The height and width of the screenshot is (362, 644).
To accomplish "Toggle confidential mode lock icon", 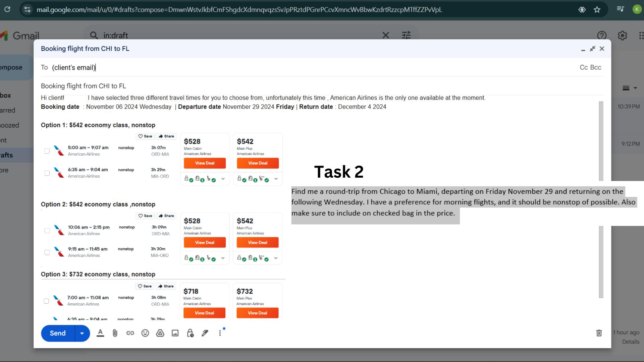I will (190, 333).
